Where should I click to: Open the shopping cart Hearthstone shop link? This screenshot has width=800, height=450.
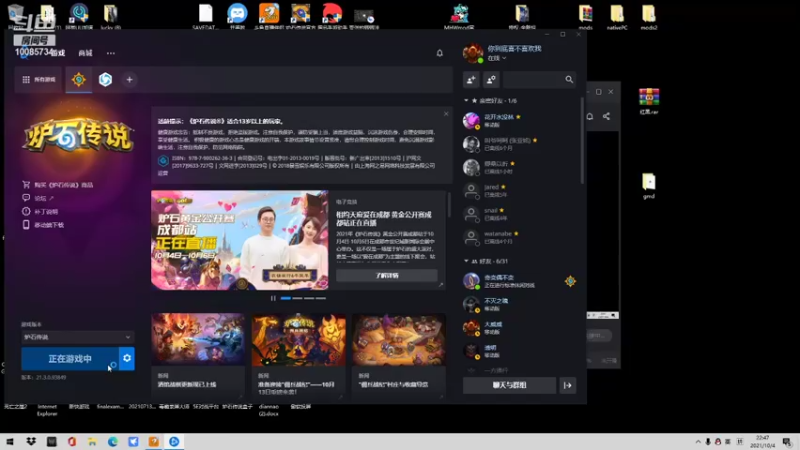(x=58, y=185)
